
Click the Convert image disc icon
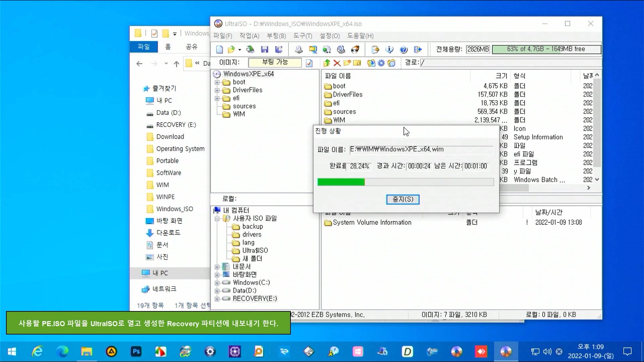pos(327,50)
